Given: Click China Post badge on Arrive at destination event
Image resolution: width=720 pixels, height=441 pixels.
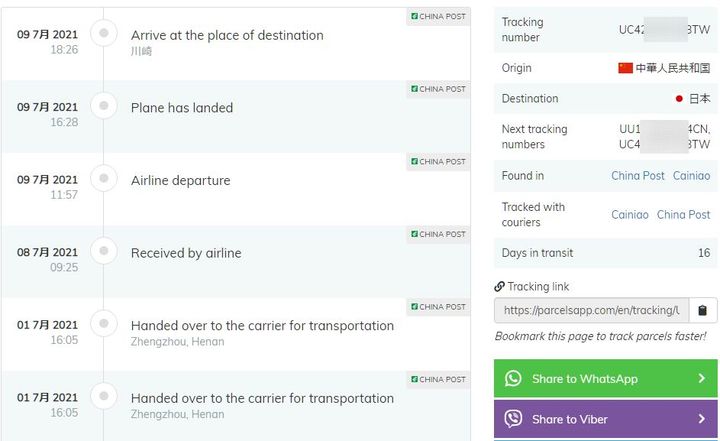Looking at the screenshot, I should 438,17.
